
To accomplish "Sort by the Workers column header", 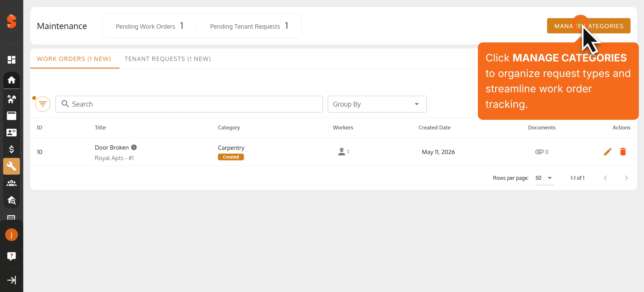I will point(343,128).
